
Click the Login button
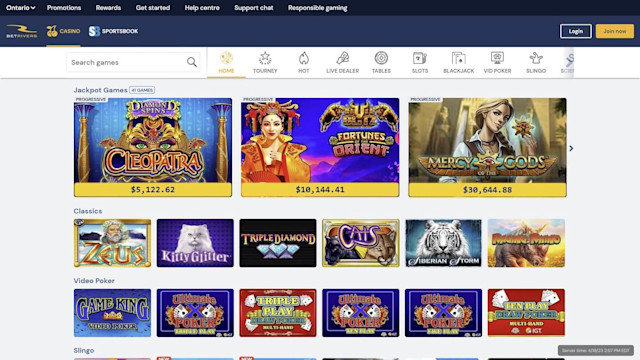click(x=576, y=31)
